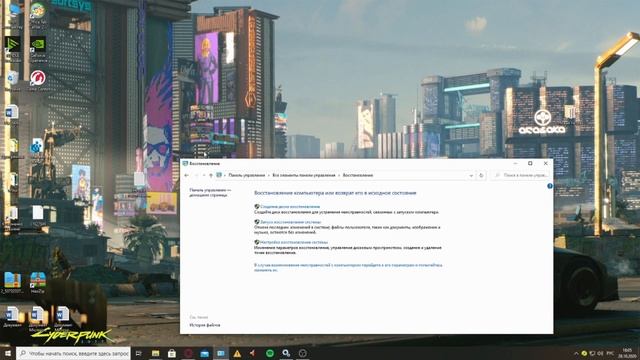Select the GeForce Experience desktop shortcut

38,49
